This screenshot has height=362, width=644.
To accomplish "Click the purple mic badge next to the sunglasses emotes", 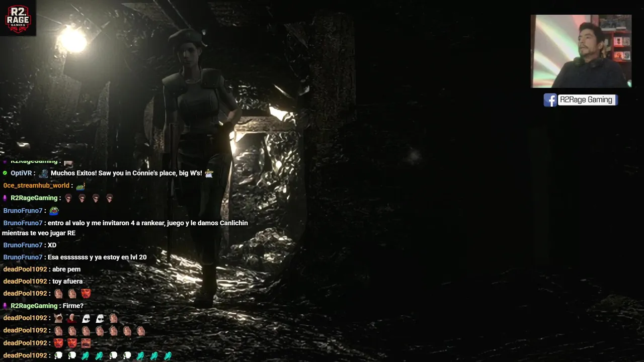I will pyautogui.click(x=5, y=198).
